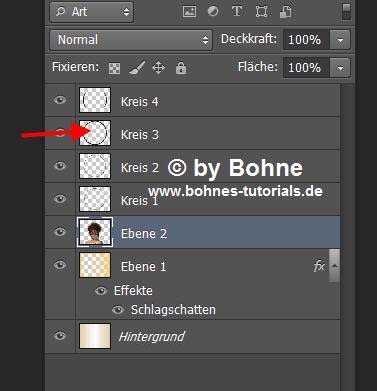
Task: Click the shape layer filter icon
Action: coord(261,12)
